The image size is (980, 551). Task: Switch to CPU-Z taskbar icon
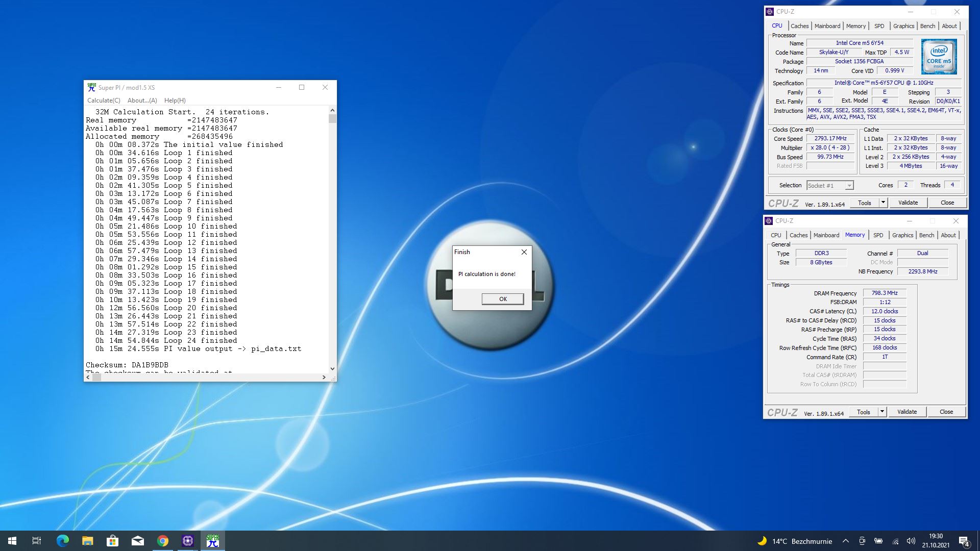pyautogui.click(x=187, y=541)
